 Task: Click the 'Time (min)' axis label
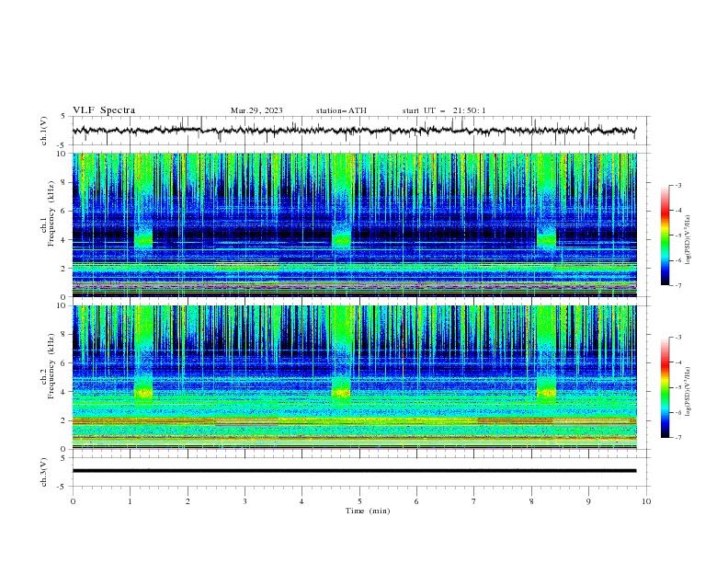(x=368, y=511)
